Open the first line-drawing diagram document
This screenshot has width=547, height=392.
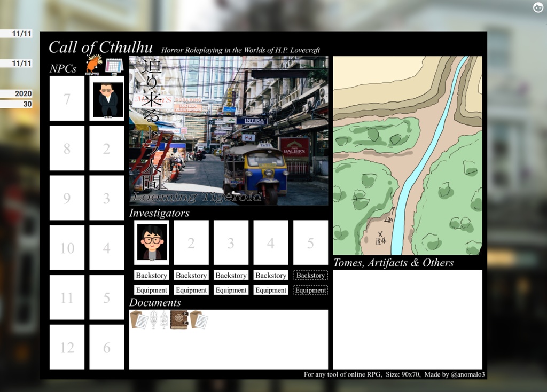[153, 320]
